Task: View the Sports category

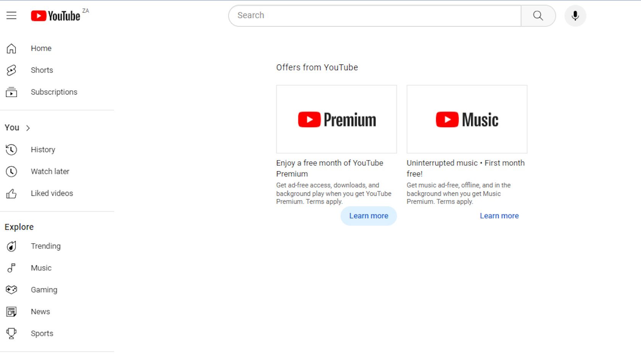Action: point(42,333)
